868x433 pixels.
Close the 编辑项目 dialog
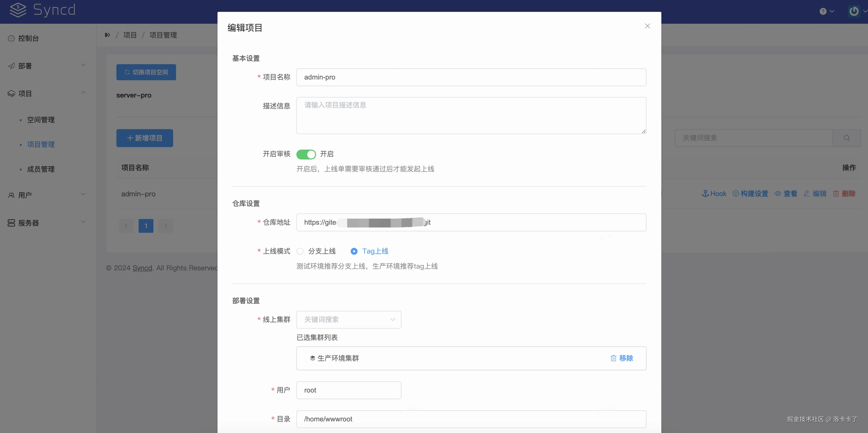coord(647,26)
